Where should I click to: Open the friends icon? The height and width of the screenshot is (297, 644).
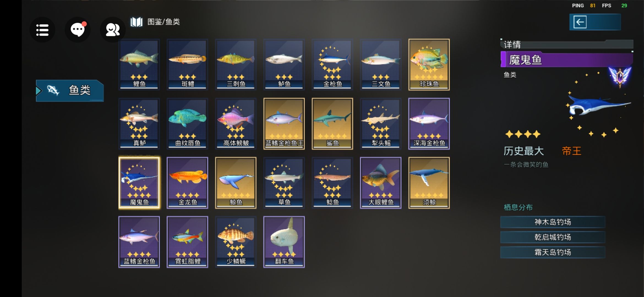pyautogui.click(x=113, y=30)
